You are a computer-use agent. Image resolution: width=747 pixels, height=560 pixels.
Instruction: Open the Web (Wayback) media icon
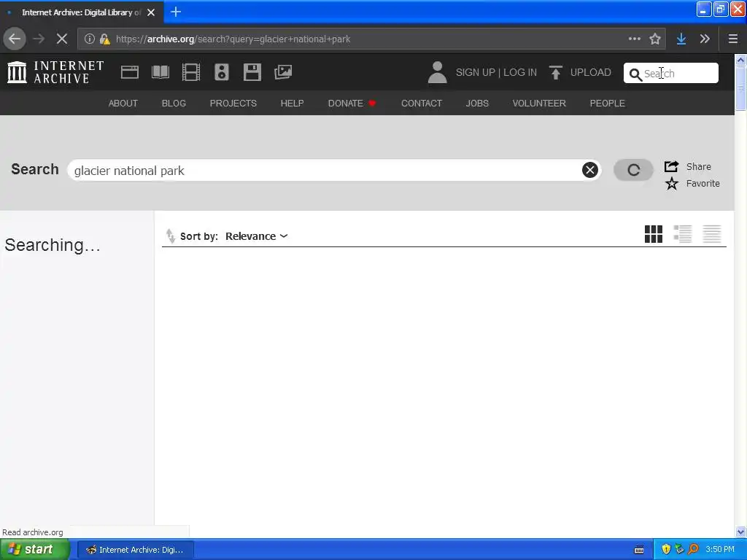coord(130,72)
